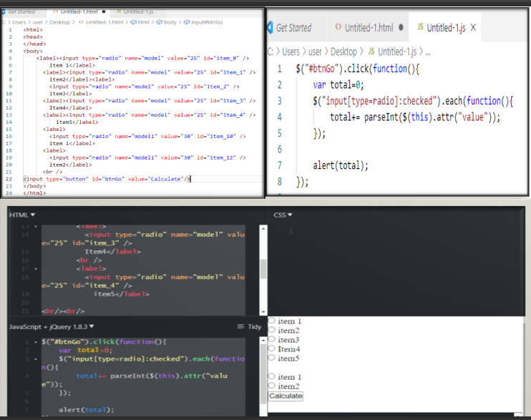Click the JS file icon on the large Untitled-1.js tab
The height and width of the screenshot is (420, 531).
[x=420, y=26]
